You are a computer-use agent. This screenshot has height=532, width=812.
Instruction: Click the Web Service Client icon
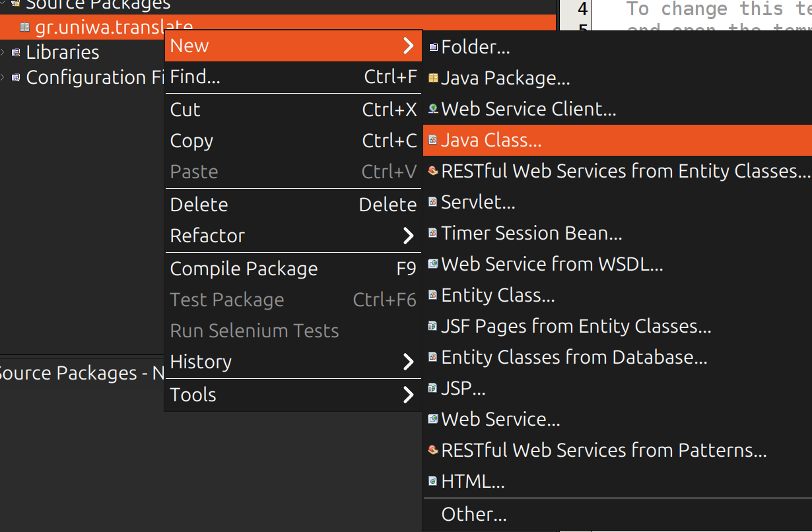pos(433,109)
